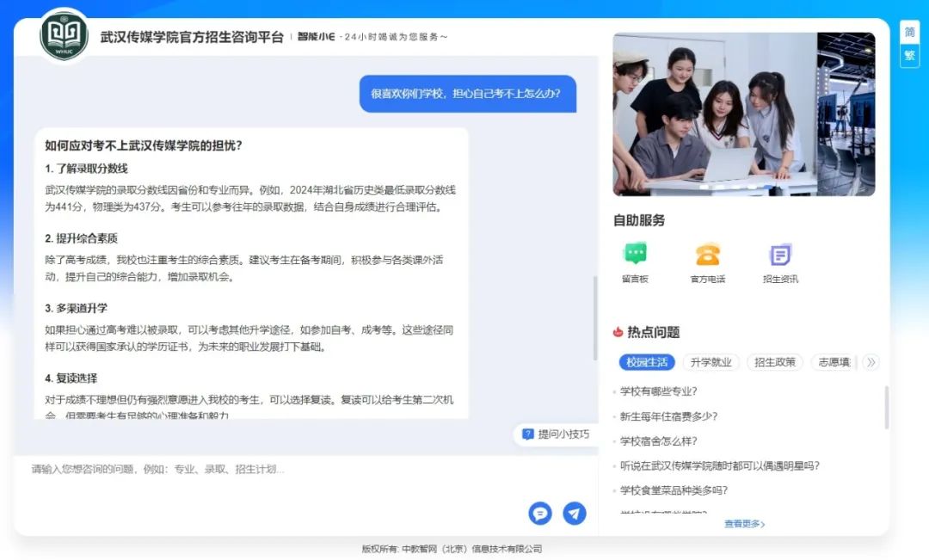Click the WHUC school logo
This screenshot has width=929, height=560.
click(65, 36)
